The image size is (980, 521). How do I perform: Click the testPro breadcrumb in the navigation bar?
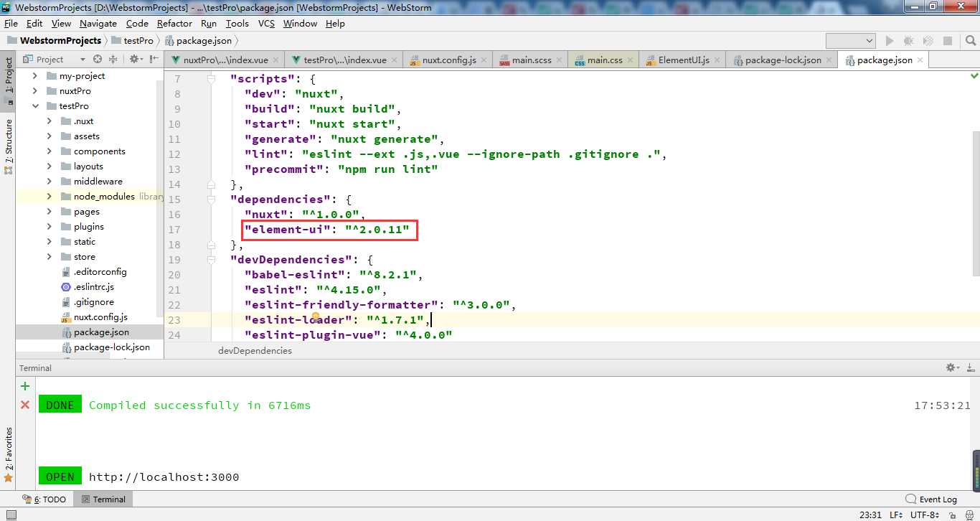(x=132, y=41)
